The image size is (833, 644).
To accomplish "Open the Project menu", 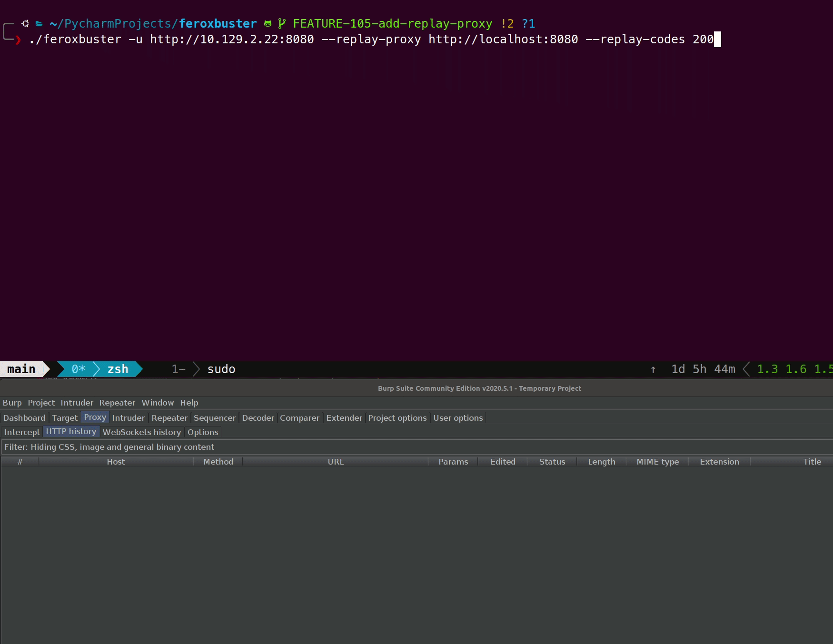I will [x=41, y=403].
